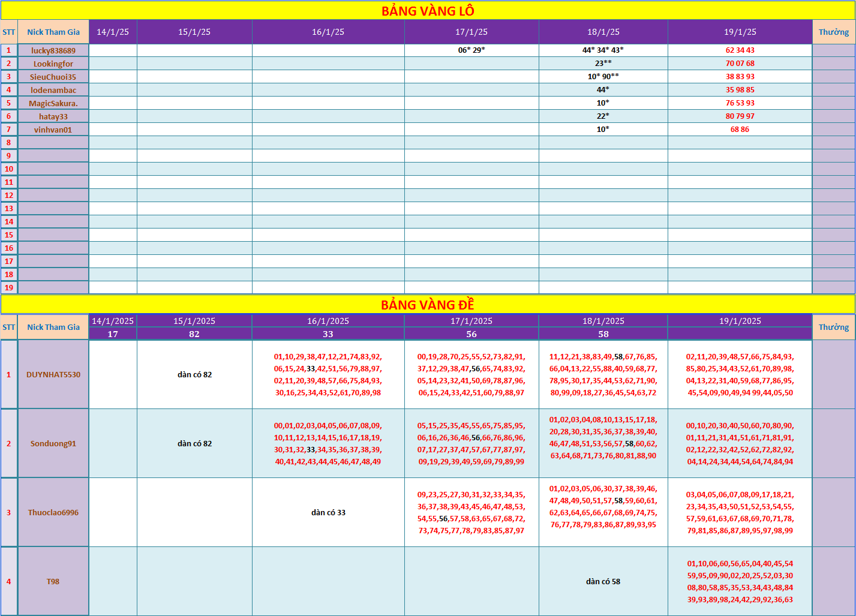
Task: Select DUYNHAT5530's 19/1/2025 number list
Action: click(740, 374)
